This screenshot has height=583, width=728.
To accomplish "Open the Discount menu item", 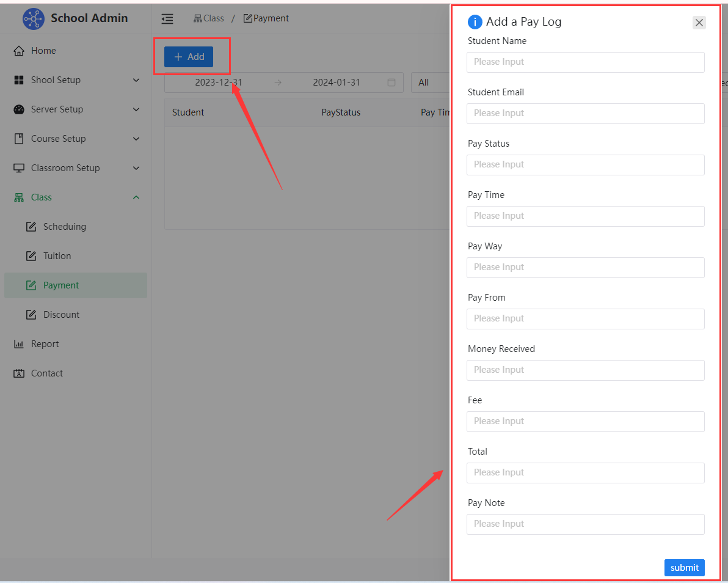I will click(x=61, y=315).
